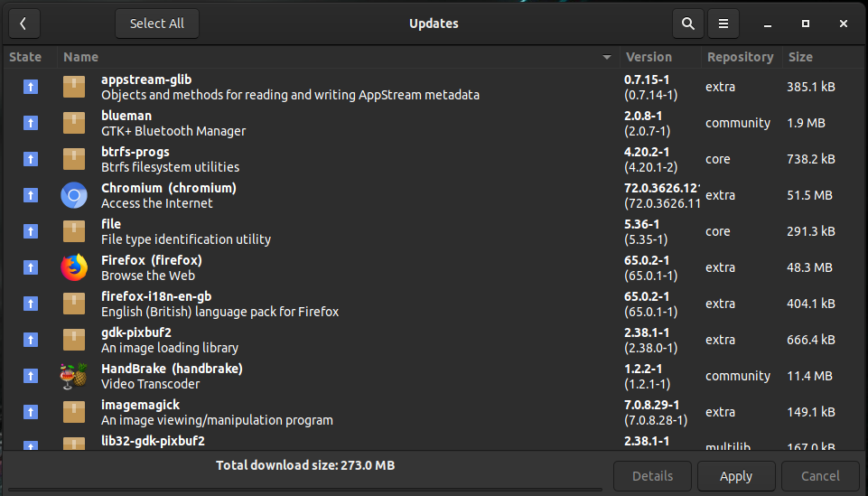Click the 385.1 kB size value

(x=811, y=87)
